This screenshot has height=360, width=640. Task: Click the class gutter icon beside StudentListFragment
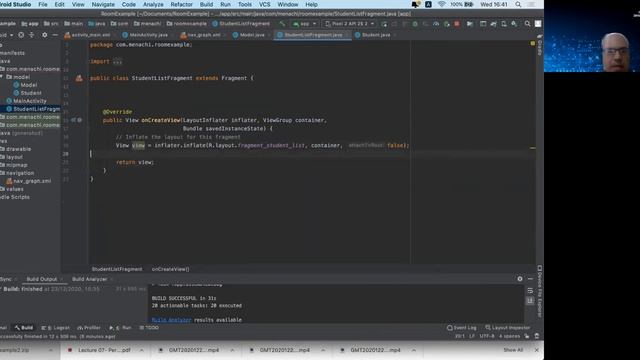point(79,78)
